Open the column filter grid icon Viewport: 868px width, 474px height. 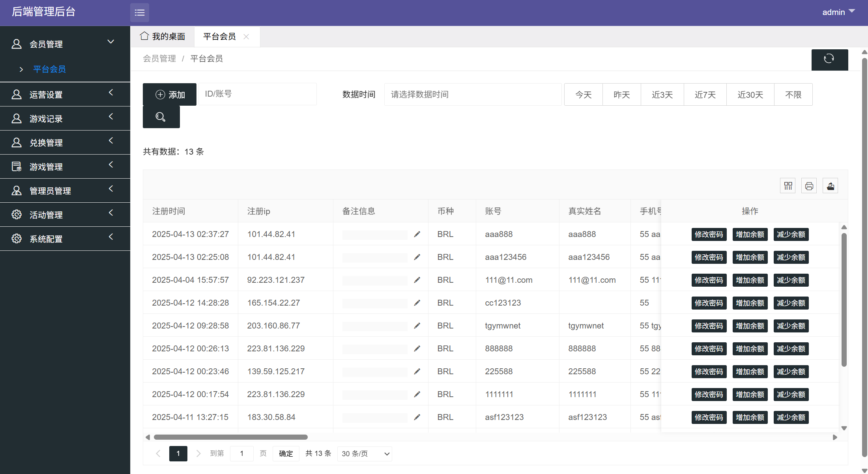(x=788, y=186)
